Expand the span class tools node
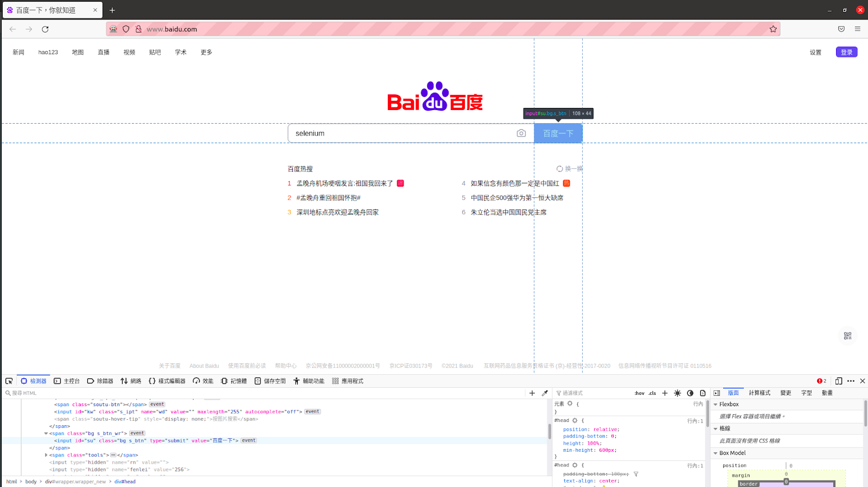Image resolution: width=868 pixels, height=487 pixels. [46, 455]
